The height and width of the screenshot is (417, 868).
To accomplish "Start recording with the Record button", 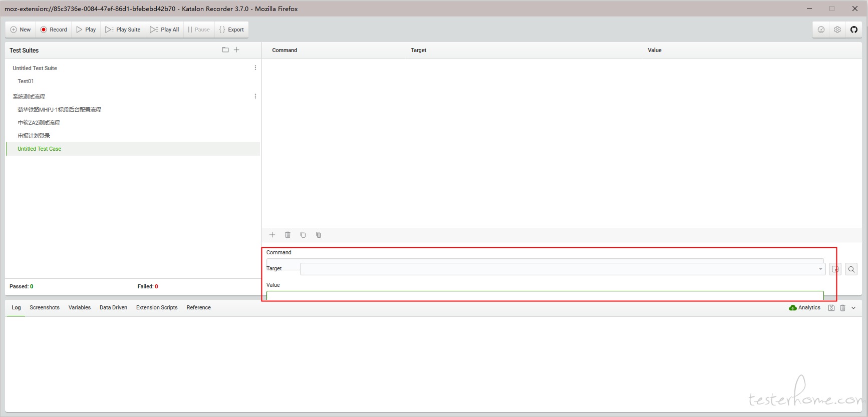I will [x=54, y=30].
